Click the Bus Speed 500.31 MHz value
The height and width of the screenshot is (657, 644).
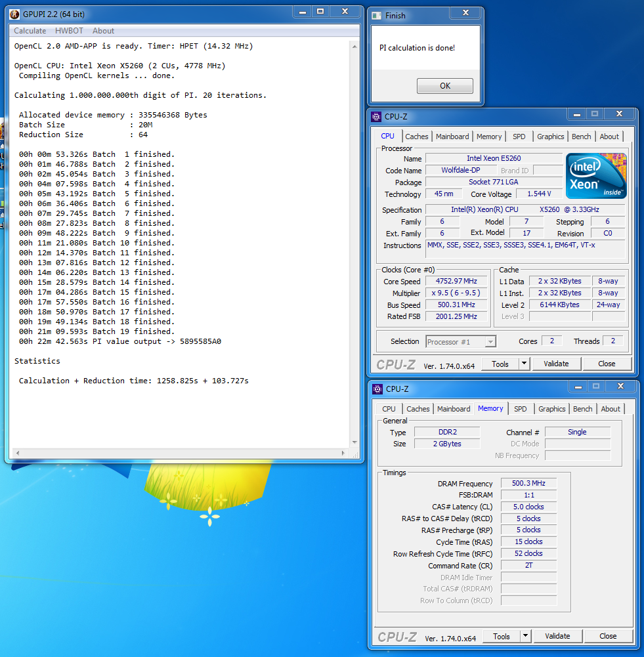[x=456, y=305]
